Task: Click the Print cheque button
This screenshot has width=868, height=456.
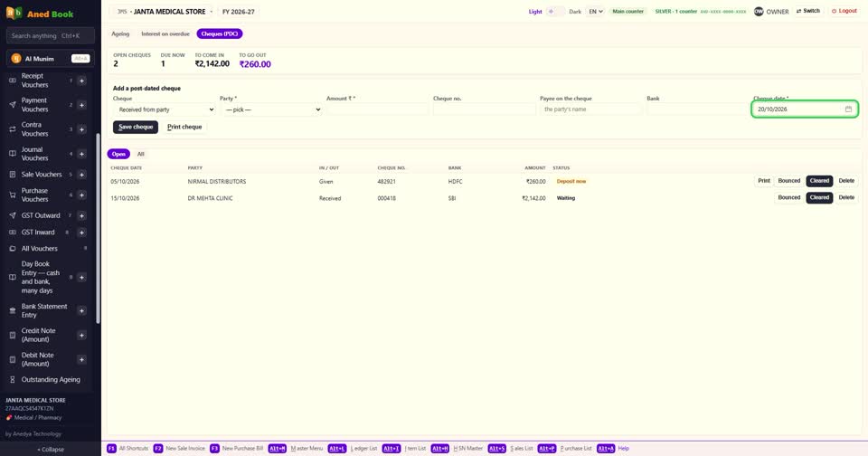Action: 184,127
